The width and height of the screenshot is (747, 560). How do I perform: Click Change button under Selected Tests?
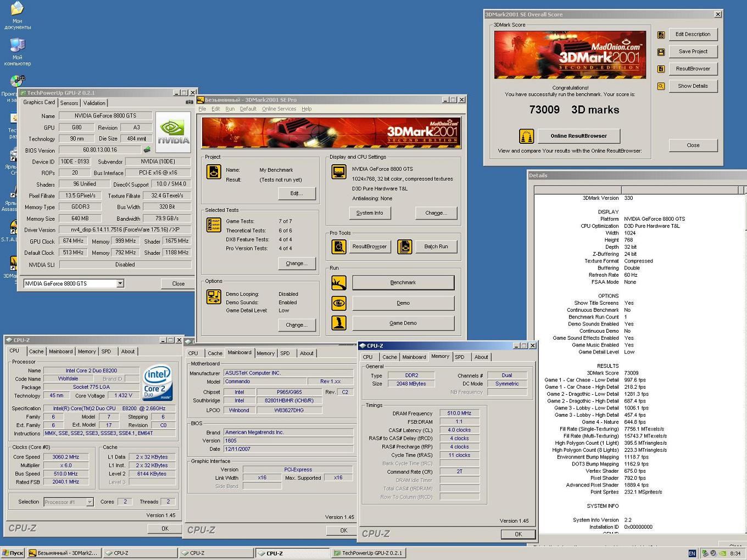[297, 264]
